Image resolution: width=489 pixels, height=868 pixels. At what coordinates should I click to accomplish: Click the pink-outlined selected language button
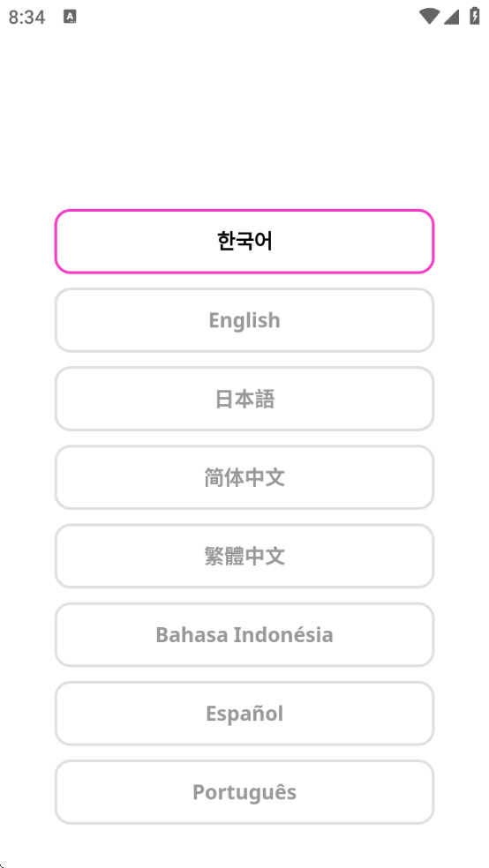(x=244, y=242)
